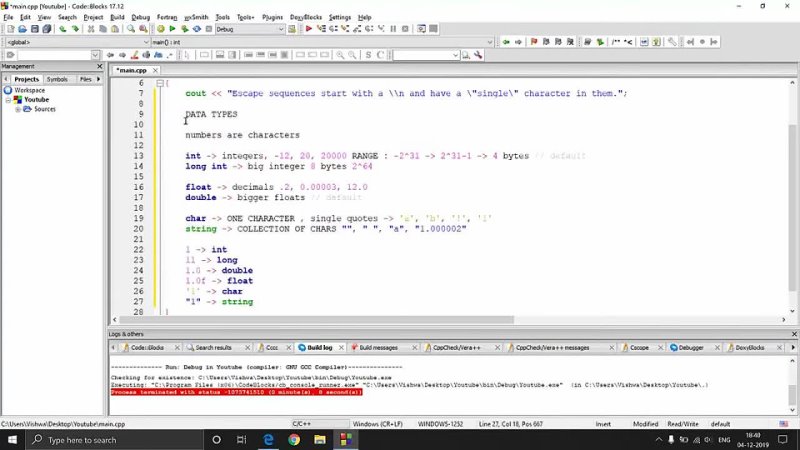Click the Build and run icon
This screenshot has height=450, width=800.
pos(185,29)
